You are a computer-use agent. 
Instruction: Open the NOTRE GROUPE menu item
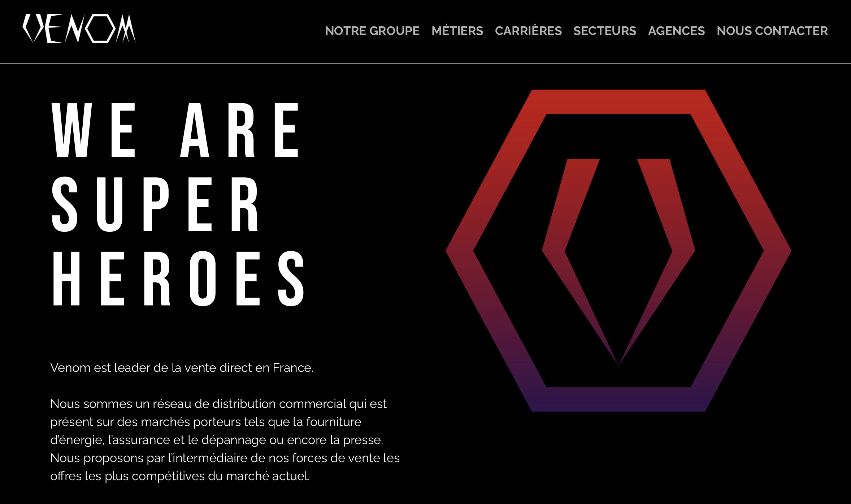click(x=372, y=31)
